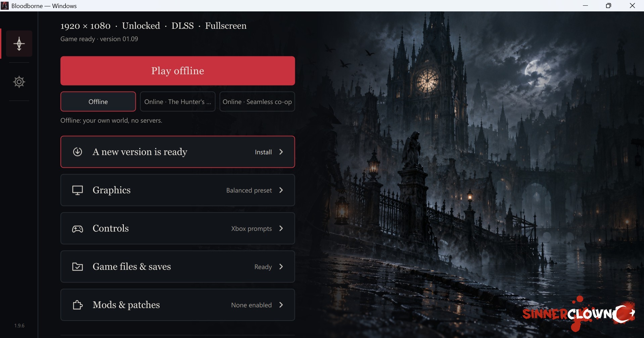This screenshot has width=644, height=338.
Task: Expand the Game files & saves chevron
Action: click(x=282, y=267)
